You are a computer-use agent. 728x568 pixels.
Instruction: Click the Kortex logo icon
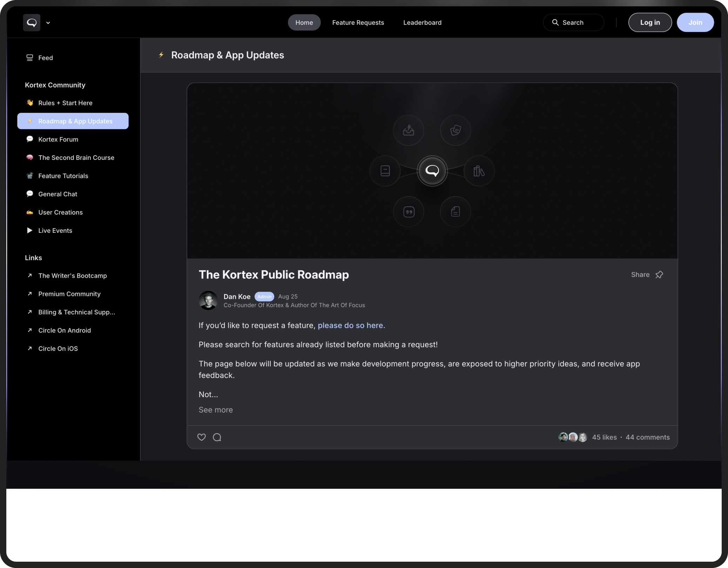tap(32, 23)
